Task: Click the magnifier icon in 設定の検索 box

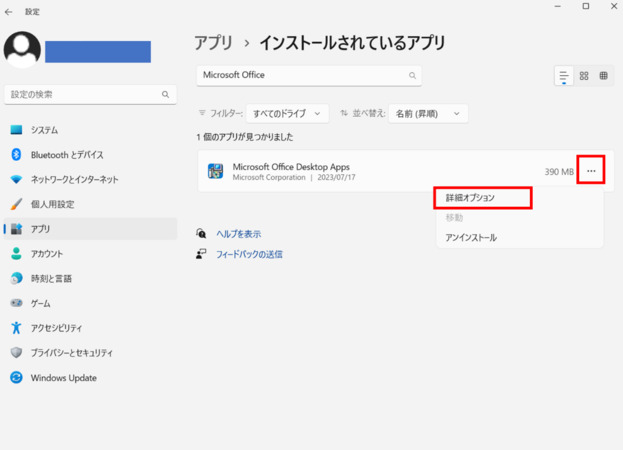Action: [165, 95]
